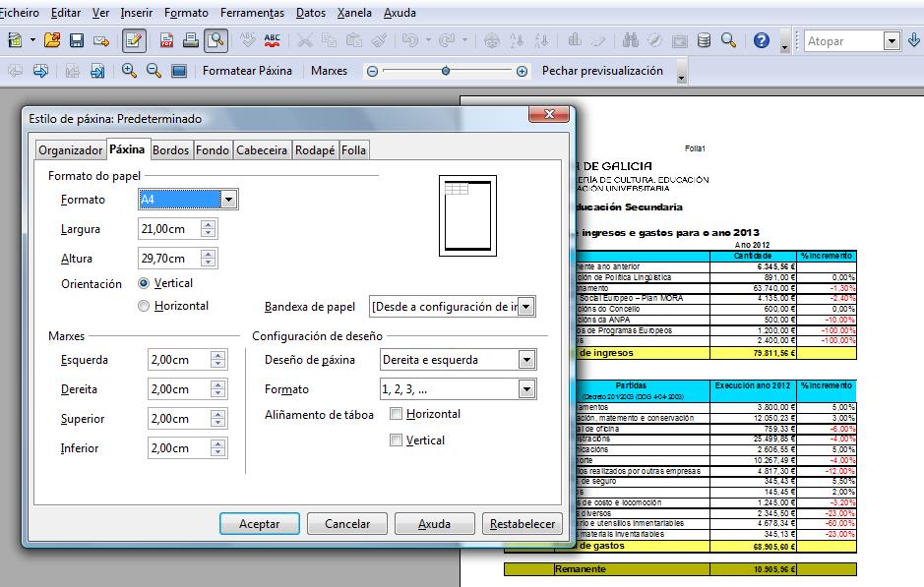Jump to last page in preview
Image resolution: width=924 pixels, height=587 pixels.
[97, 71]
